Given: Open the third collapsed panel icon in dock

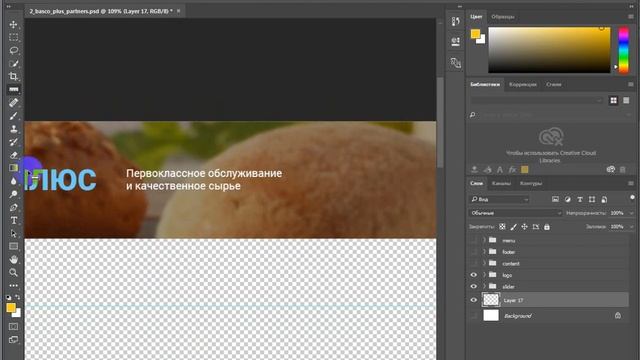Looking at the screenshot, I should point(456,63).
